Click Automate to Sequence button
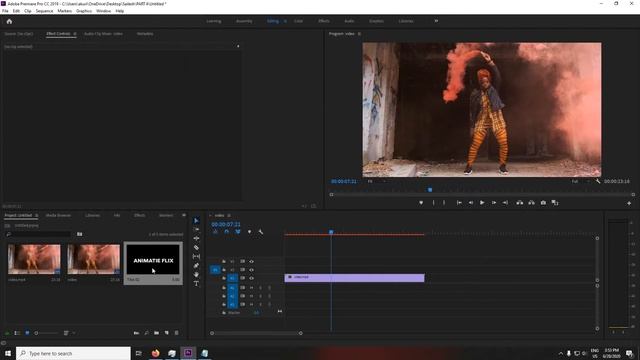The height and width of the screenshot is (360, 640). tap(136, 333)
